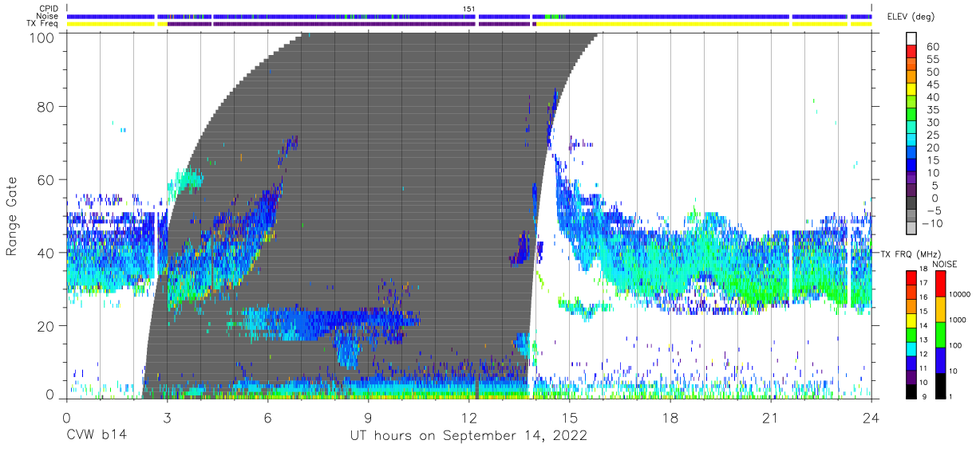The height and width of the screenshot is (452, 980).
Task: Pick white top swatch above 60 in ELEV colorbar
Action: pyautogui.click(x=913, y=40)
